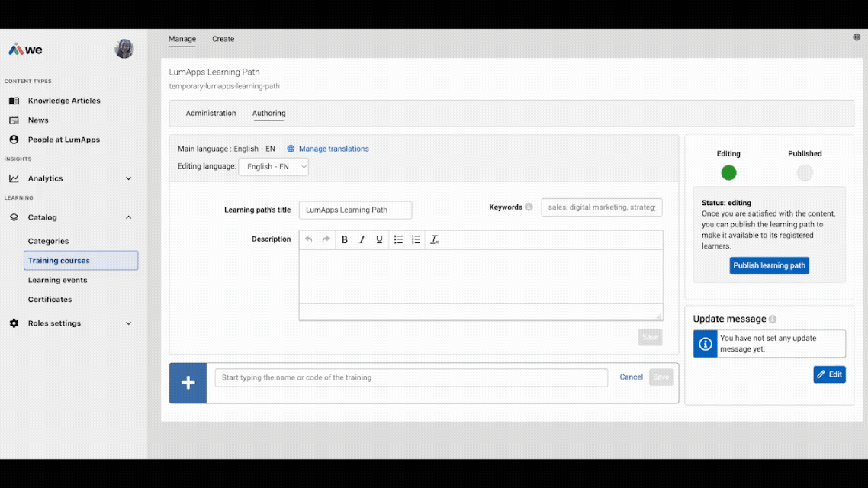Click the Update message info icon
Viewport: 868px width, 488px height.
[773, 319]
